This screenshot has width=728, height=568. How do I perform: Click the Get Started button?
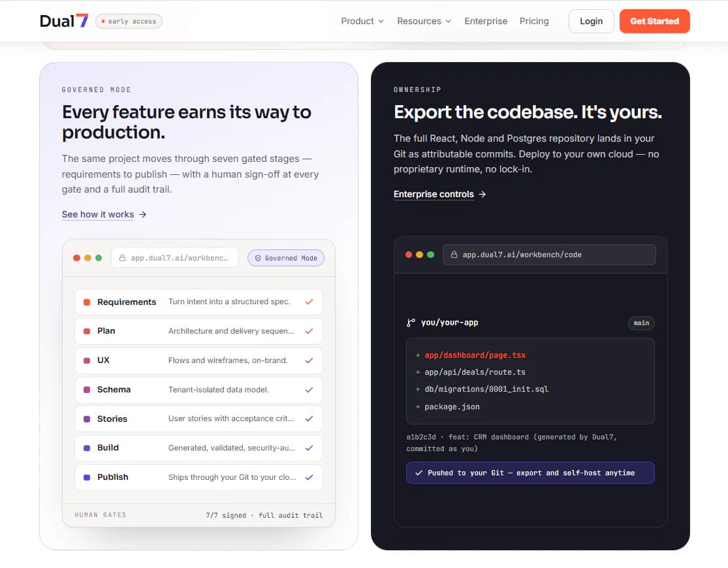(654, 21)
